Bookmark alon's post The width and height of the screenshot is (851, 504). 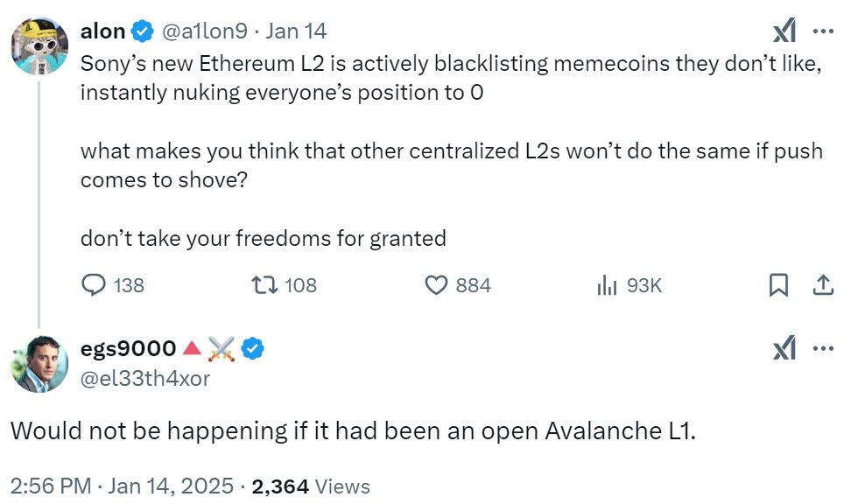[x=778, y=284]
